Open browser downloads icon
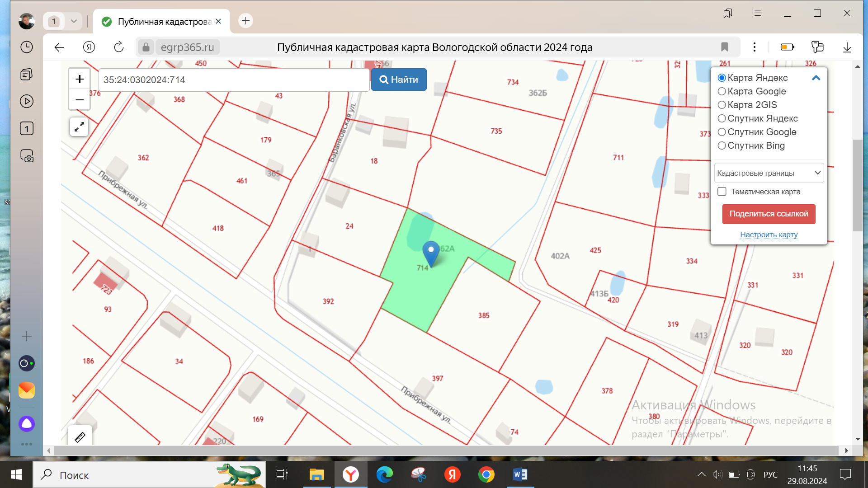The image size is (868, 488). (x=847, y=47)
